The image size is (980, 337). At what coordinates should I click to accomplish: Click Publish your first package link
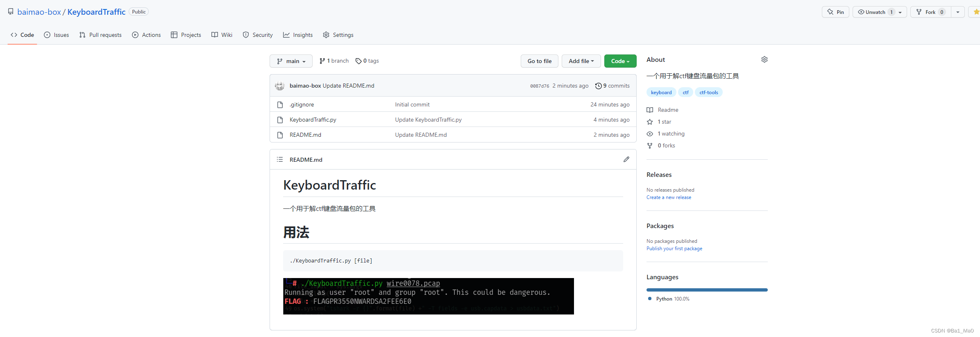674,249
